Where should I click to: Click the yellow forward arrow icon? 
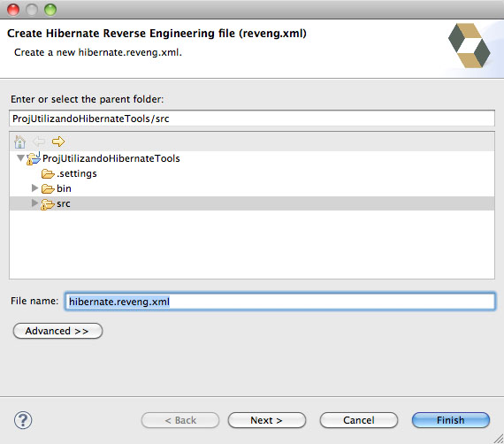tap(58, 142)
